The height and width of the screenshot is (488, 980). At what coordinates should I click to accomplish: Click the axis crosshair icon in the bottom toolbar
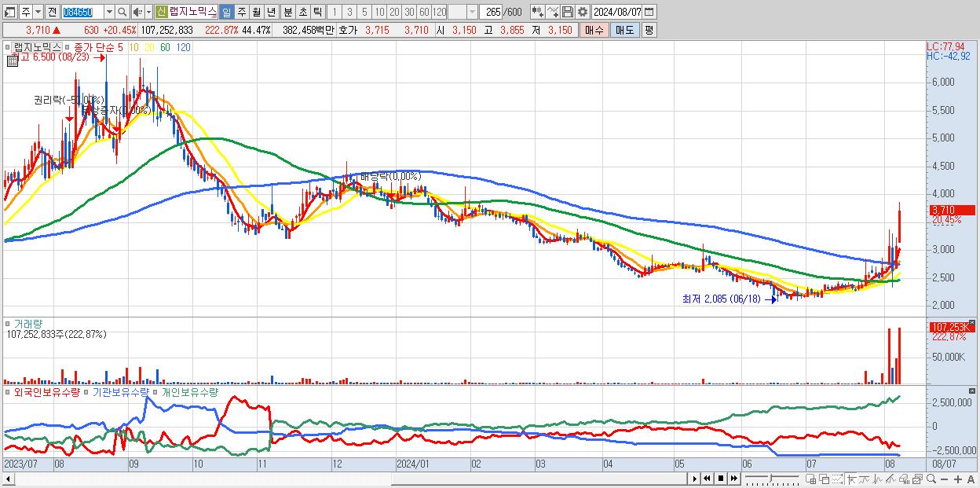pos(851,479)
